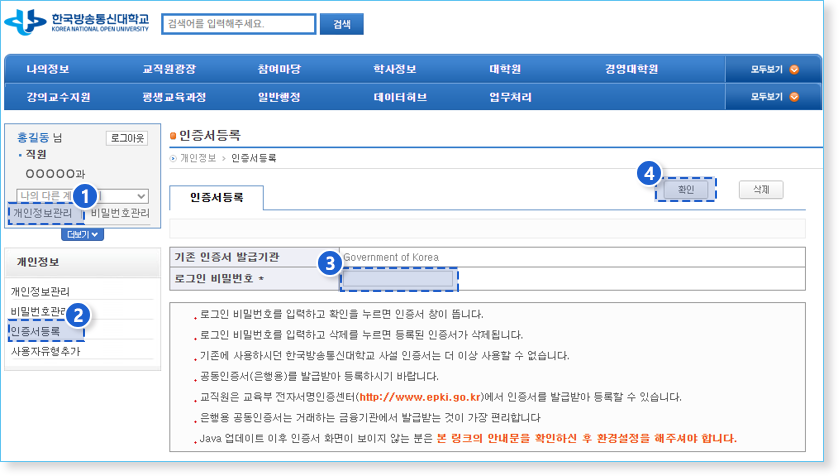Click the 기존 인증서 발급기관 label
The image size is (839, 476).
point(226,257)
